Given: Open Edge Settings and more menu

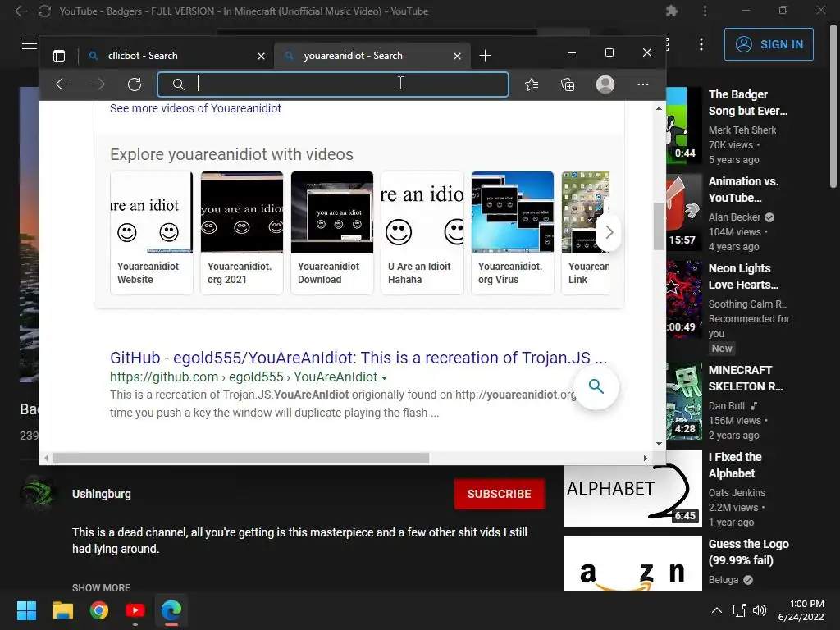Looking at the screenshot, I should (643, 84).
